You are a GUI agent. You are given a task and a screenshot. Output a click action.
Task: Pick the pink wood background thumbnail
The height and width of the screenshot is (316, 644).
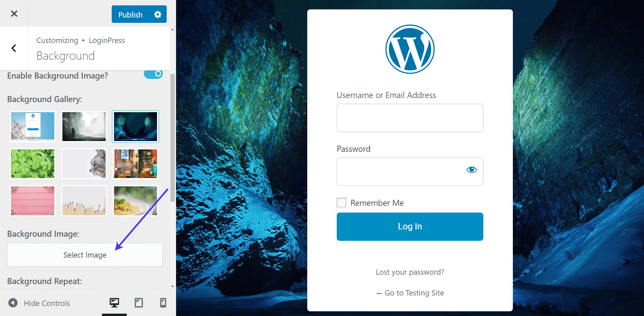coord(33,200)
